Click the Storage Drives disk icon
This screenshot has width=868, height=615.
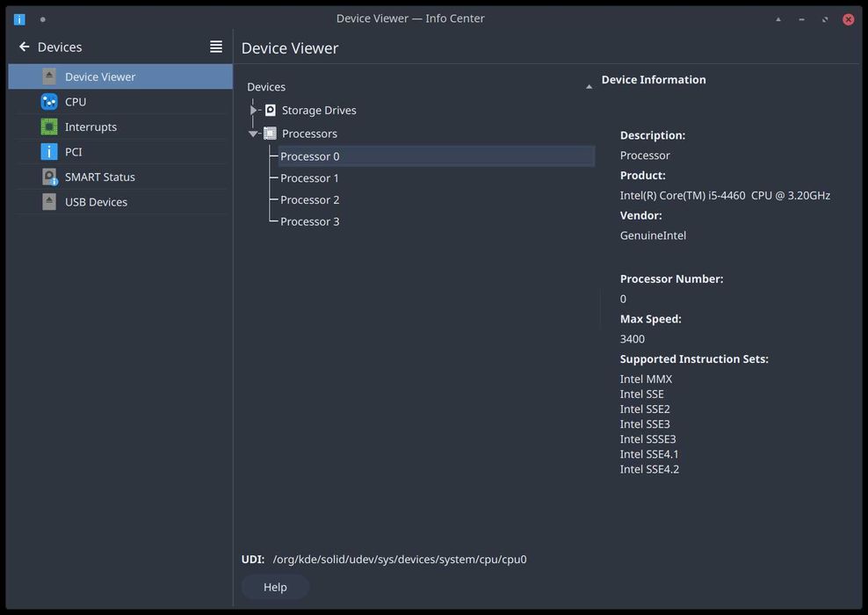(x=270, y=110)
